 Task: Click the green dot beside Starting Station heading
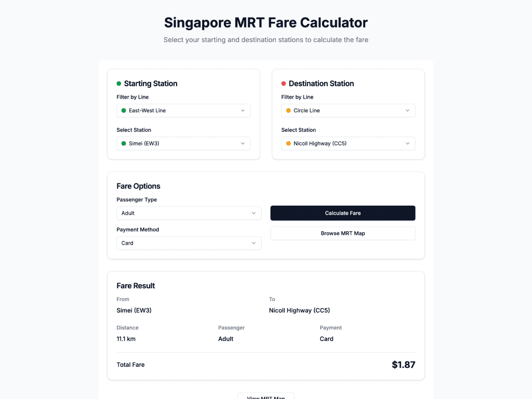pyautogui.click(x=119, y=84)
